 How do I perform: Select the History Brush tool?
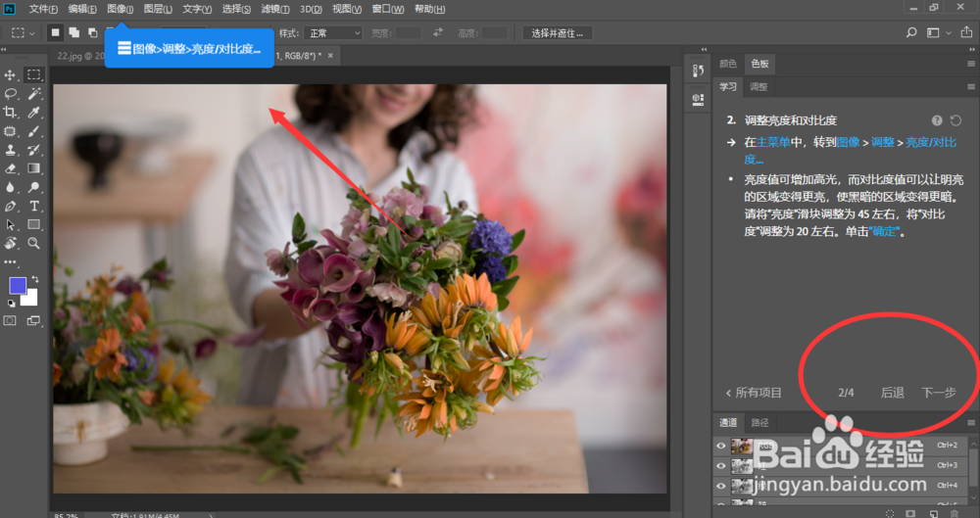pos(33,150)
